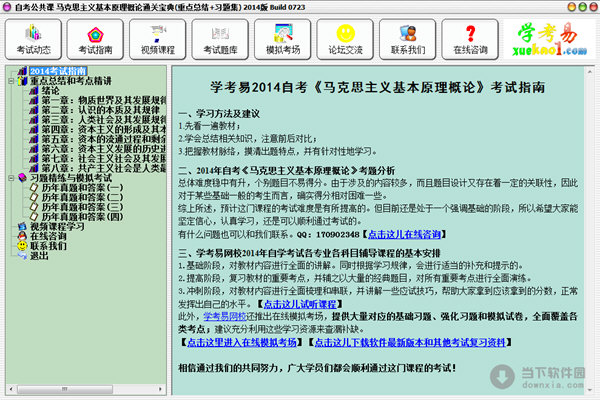Launch the 模拟考场 toolbar button
This screenshot has width=600, height=400.
click(283, 40)
